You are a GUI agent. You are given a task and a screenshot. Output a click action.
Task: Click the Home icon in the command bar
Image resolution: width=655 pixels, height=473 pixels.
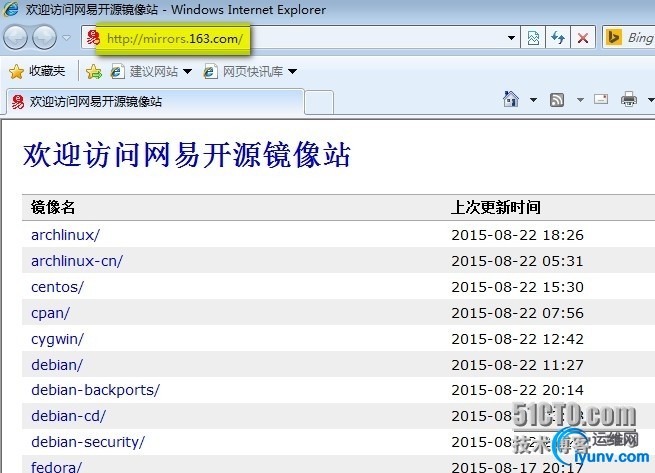click(510, 99)
